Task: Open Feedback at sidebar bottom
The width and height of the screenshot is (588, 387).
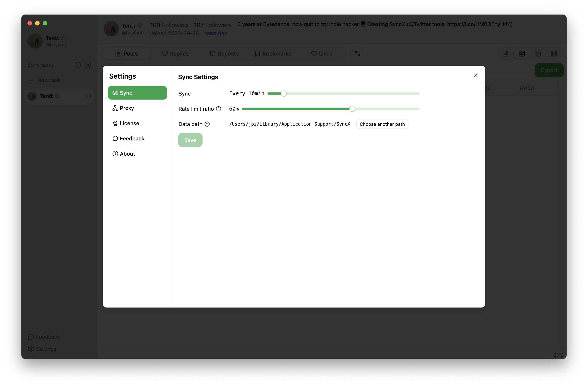Action: pyautogui.click(x=44, y=337)
